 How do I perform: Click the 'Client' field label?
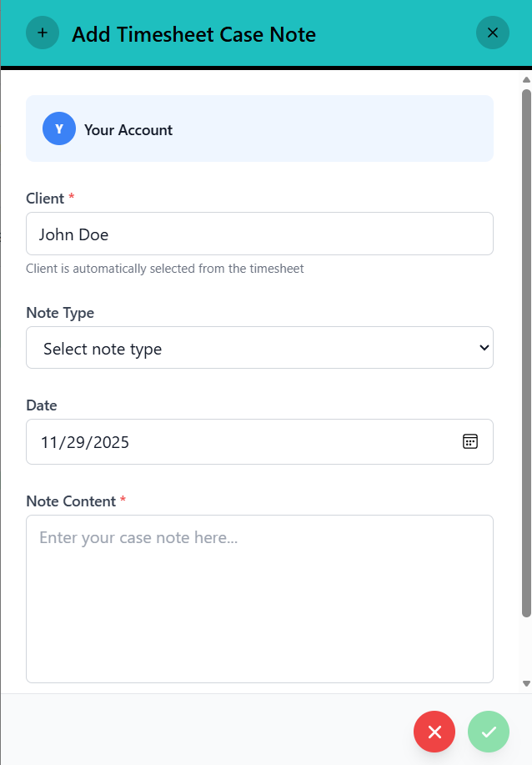(45, 199)
